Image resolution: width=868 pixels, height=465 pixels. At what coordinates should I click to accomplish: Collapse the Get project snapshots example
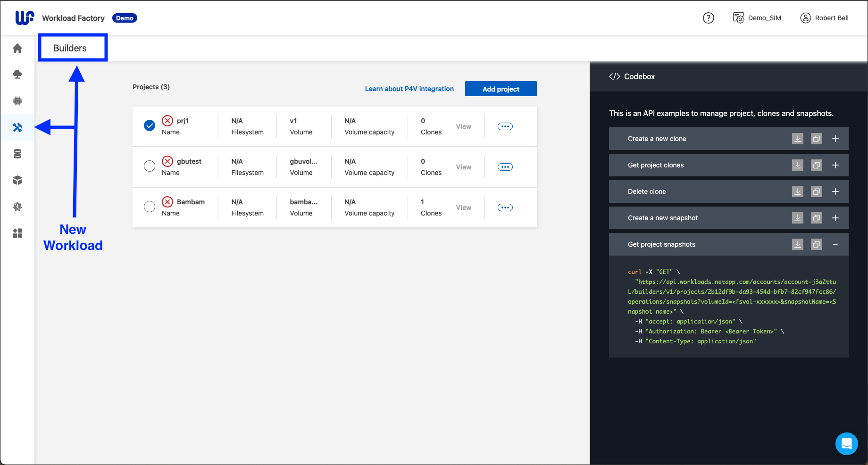[x=835, y=244]
